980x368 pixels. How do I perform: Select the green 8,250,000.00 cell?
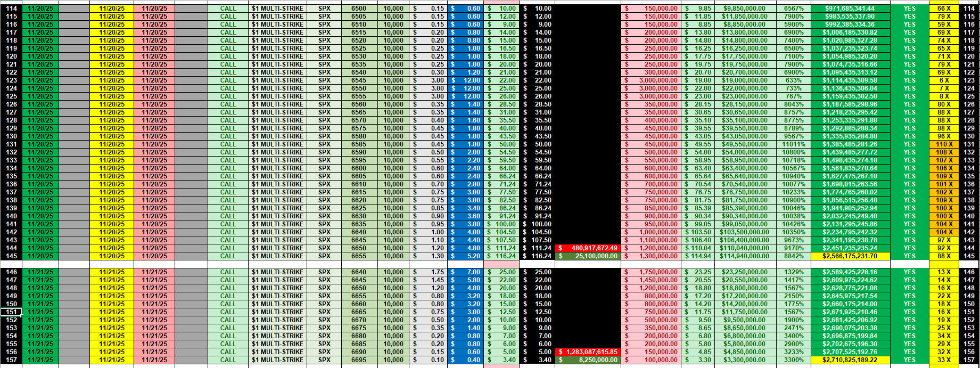588,360
